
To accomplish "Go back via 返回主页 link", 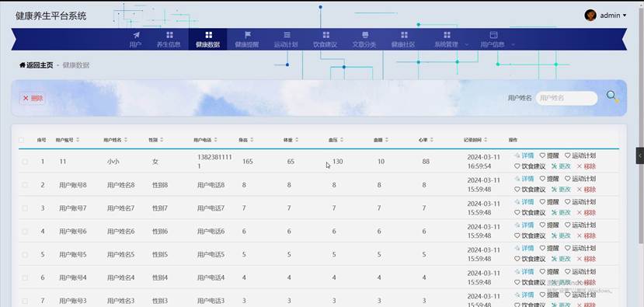I will click(37, 65).
